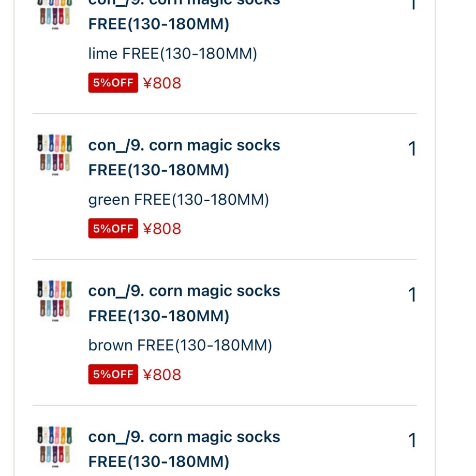This screenshot has height=476, width=476.
Task: Click the brown item's quantity 1
Action: coord(412,294)
